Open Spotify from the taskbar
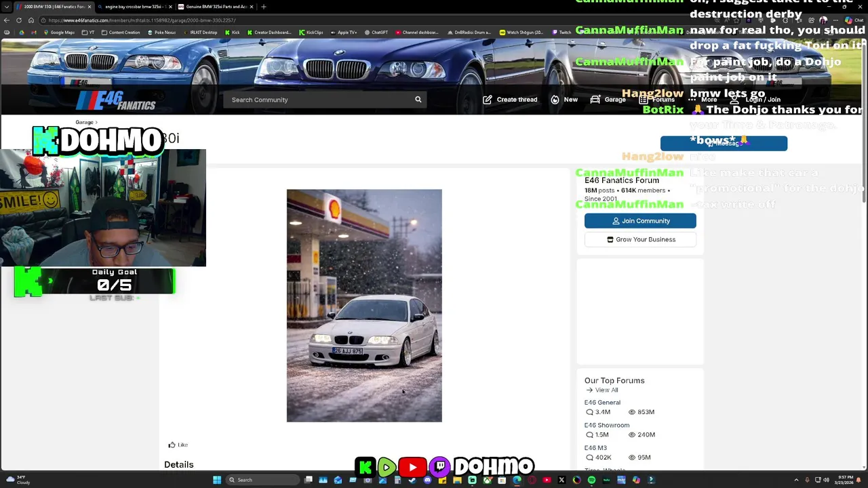 pyautogui.click(x=591, y=480)
